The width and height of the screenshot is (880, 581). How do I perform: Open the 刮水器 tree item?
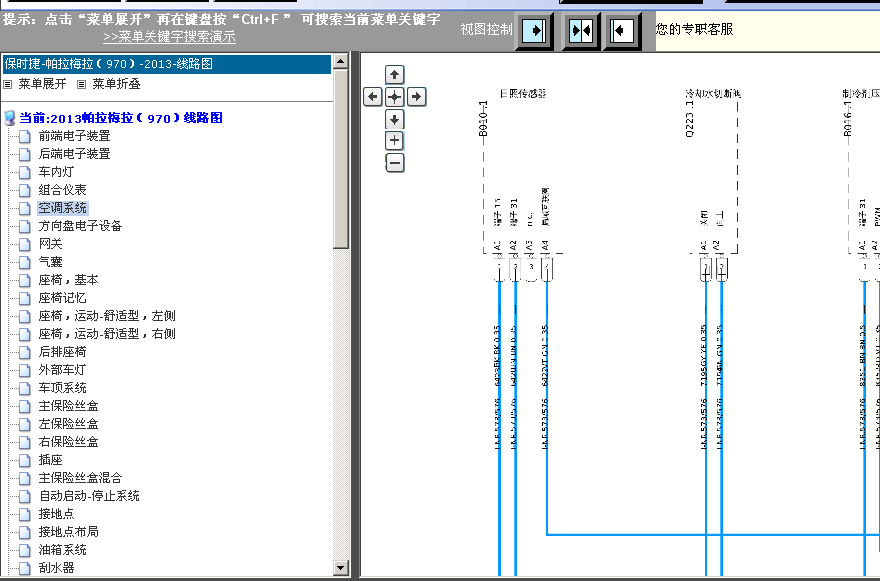tap(56, 568)
